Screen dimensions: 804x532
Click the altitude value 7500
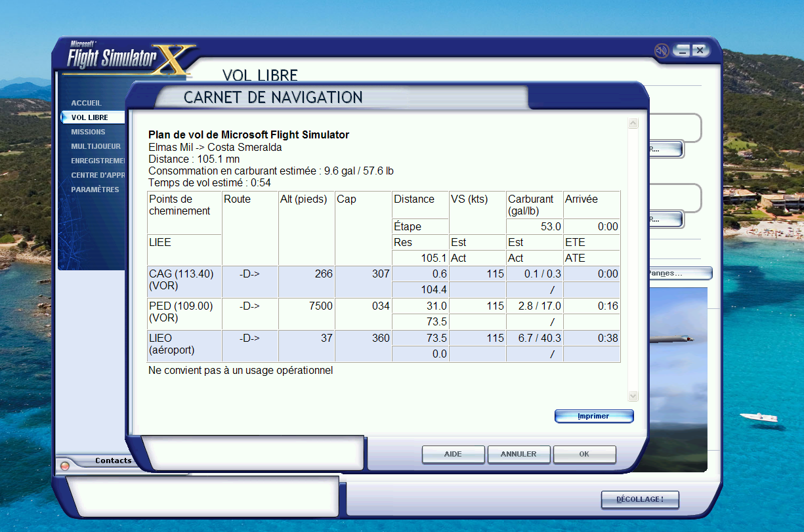(x=321, y=306)
